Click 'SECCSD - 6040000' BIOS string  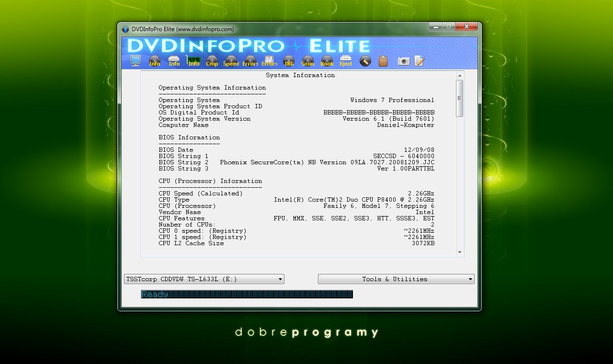click(x=404, y=156)
